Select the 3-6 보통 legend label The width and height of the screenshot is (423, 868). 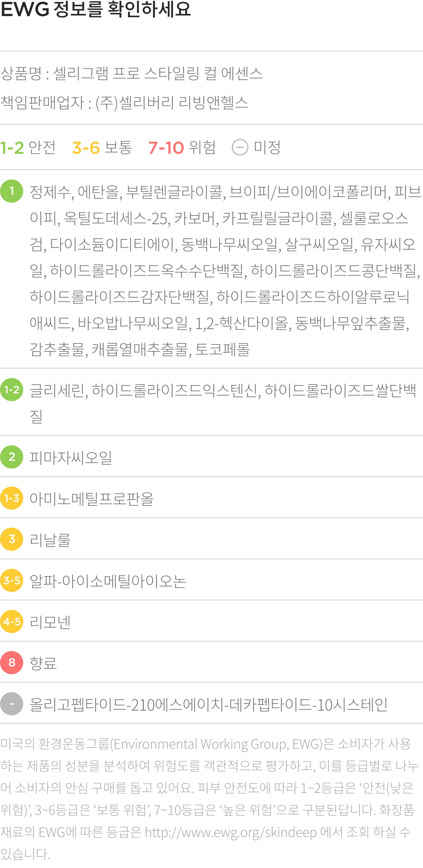tap(102, 147)
